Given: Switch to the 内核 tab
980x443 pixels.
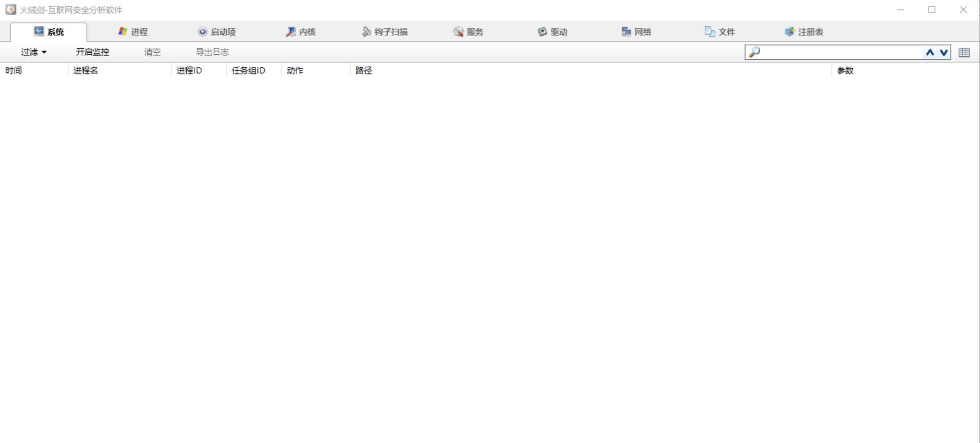Looking at the screenshot, I should [301, 32].
